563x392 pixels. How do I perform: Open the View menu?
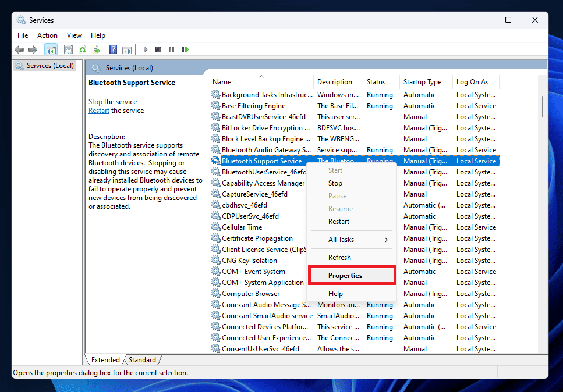tap(74, 35)
